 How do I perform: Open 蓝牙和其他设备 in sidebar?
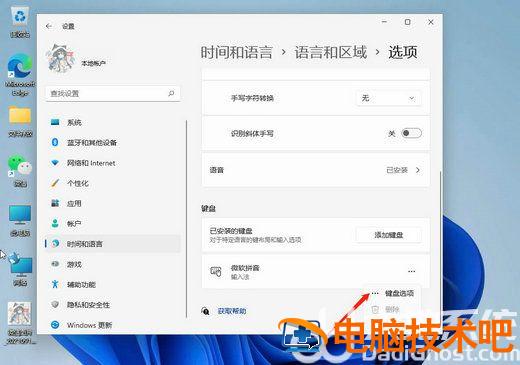click(x=113, y=143)
